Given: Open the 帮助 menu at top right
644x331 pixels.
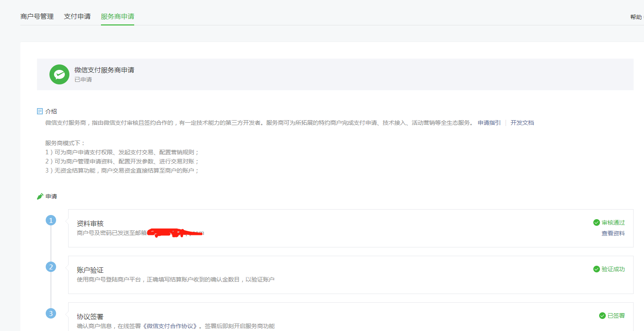Looking at the screenshot, I should 636,17.
